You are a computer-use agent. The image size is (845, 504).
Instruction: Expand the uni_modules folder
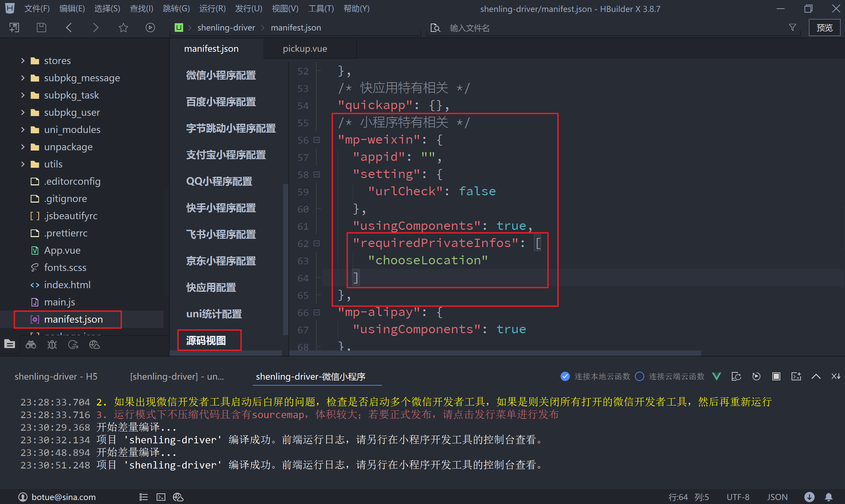click(23, 129)
